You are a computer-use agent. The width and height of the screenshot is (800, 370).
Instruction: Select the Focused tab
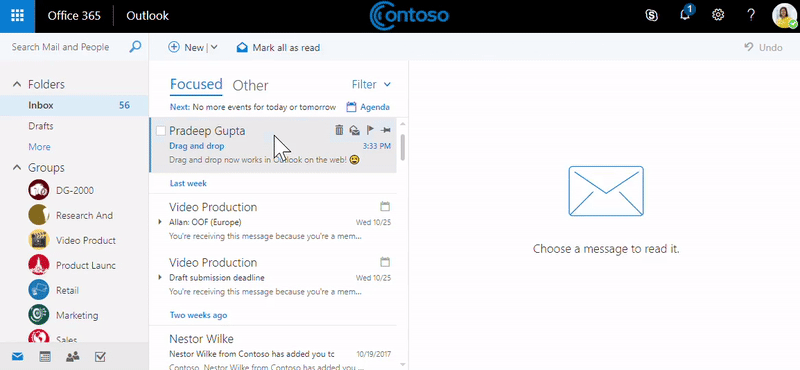click(x=196, y=84)
